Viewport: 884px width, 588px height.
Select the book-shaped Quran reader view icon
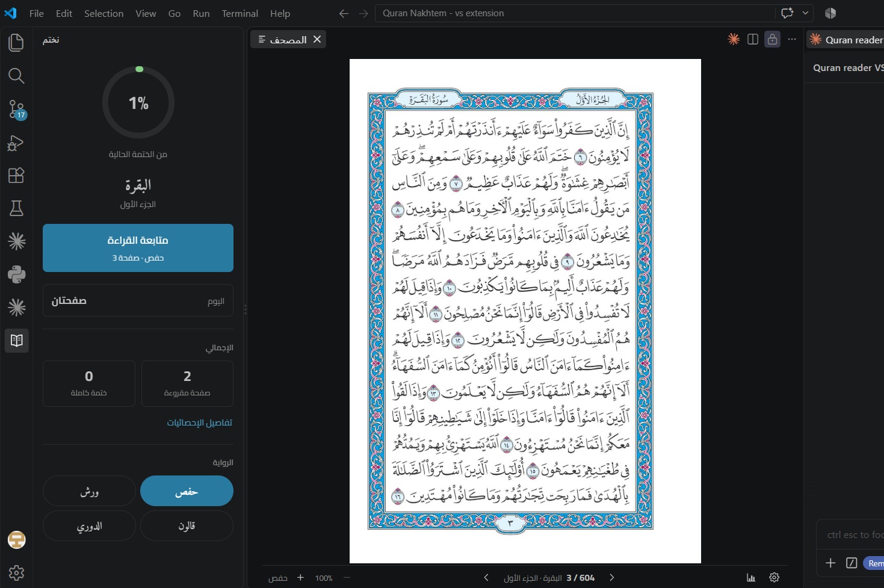coord(16,340)
